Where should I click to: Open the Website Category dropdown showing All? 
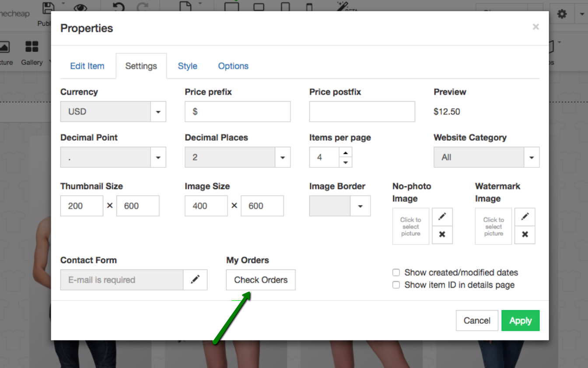[486, 157]
